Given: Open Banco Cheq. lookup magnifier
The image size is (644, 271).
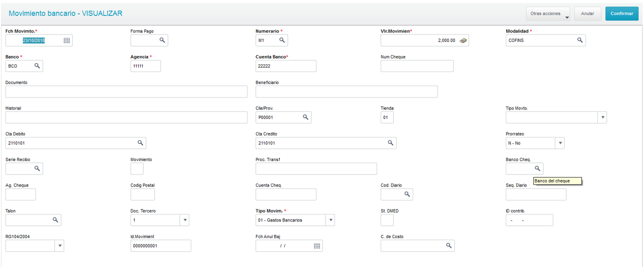Looking at the screenshot, I should [537, 168].
